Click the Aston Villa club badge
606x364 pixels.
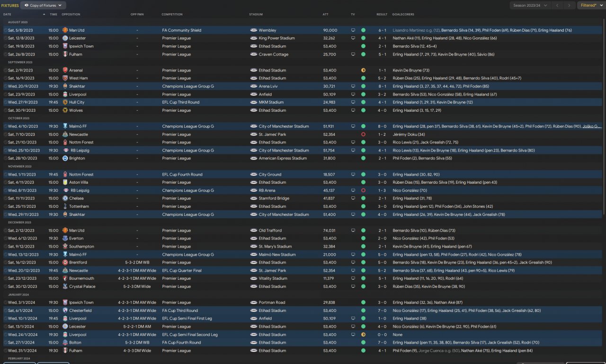65,183
